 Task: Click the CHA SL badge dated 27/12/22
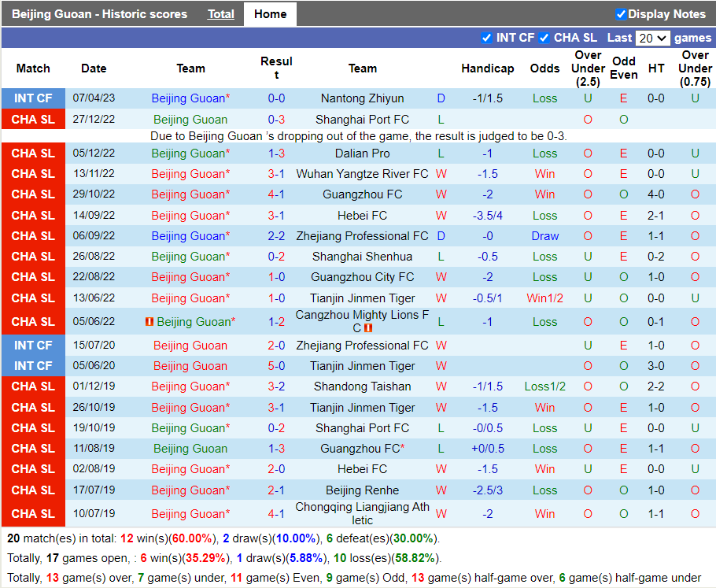[x=33, y=120]
